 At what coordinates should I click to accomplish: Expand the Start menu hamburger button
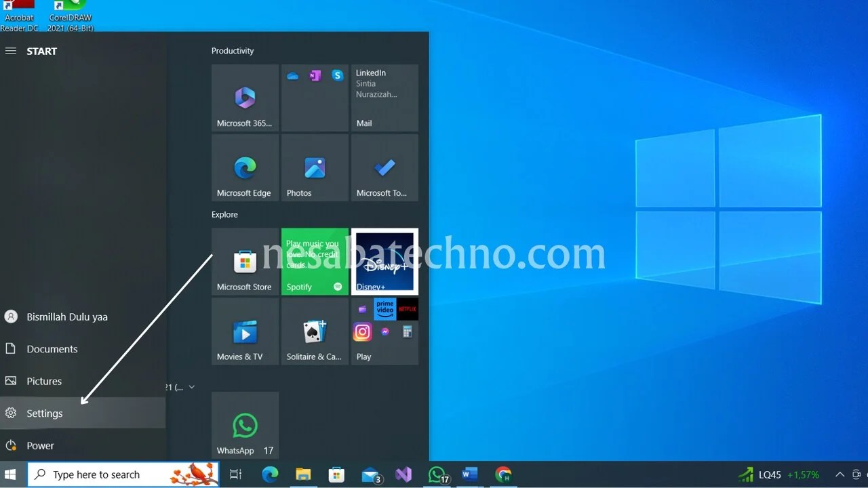point(11,51)
